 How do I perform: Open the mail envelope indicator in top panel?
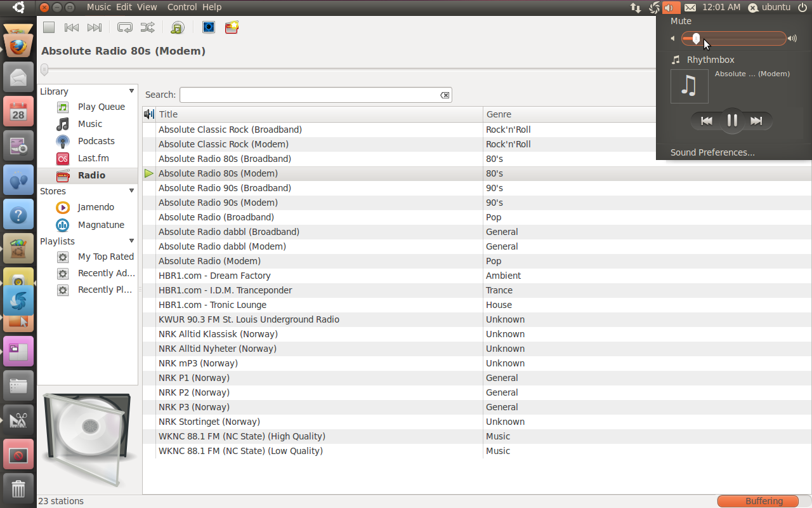click(690, 8)
